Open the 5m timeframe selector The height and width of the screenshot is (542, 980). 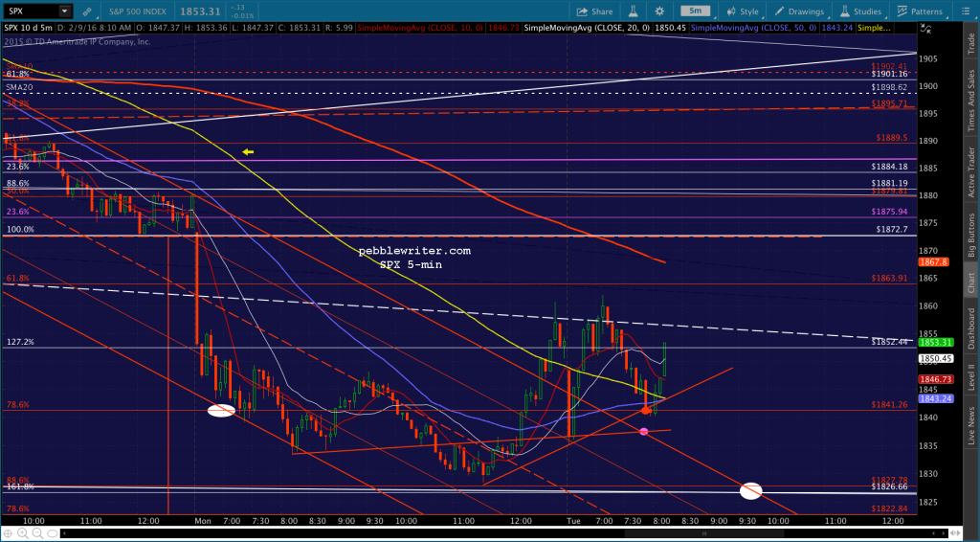695,11
